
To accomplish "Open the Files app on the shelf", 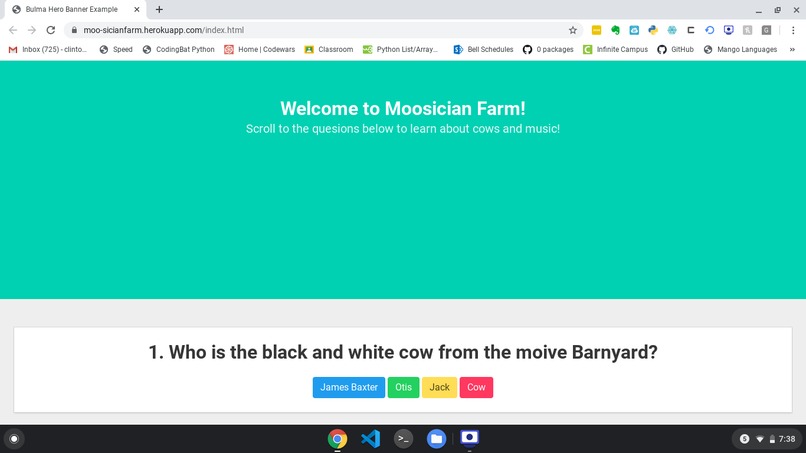I will tap(436, 439).
